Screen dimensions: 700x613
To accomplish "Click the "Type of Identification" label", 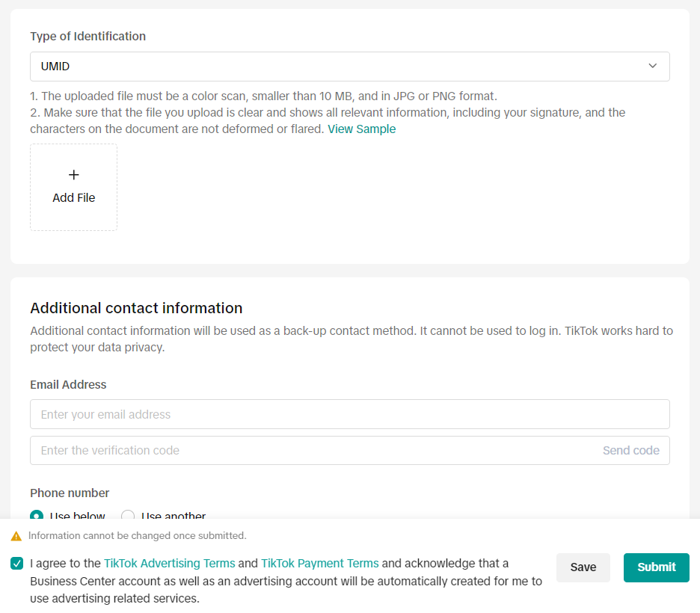I will pos(87,37).
